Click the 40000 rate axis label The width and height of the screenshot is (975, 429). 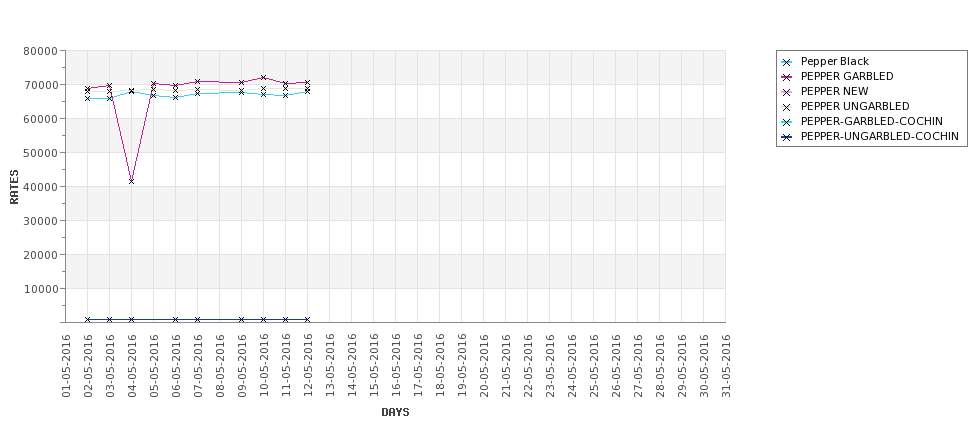40,187
